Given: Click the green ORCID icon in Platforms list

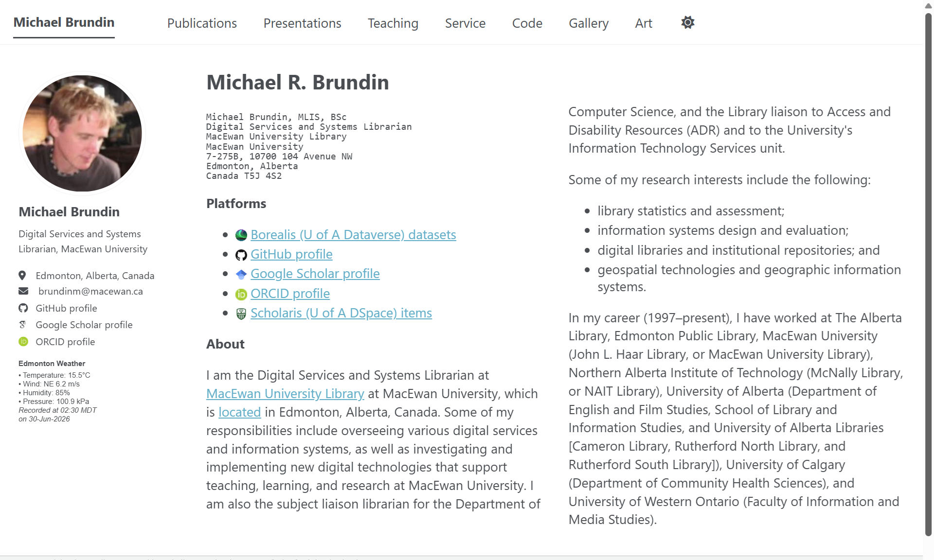Looking at the screenshot, I should (241, 295).
